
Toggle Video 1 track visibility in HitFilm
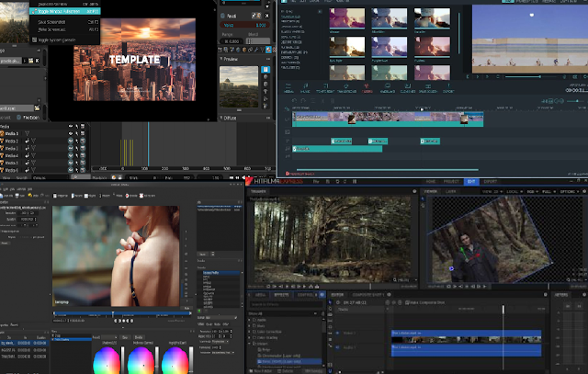pos(337,334)
